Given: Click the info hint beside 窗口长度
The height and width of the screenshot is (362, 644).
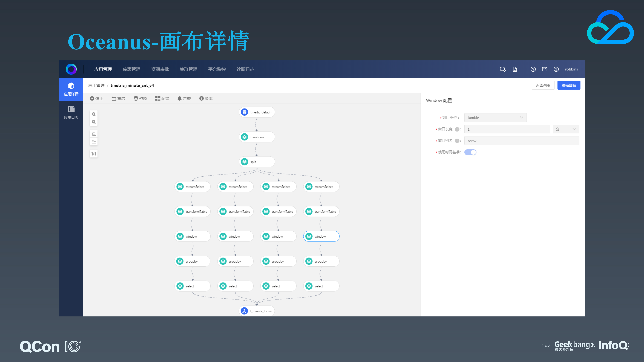Looking at the screenshot, I should tap(457, 129).
